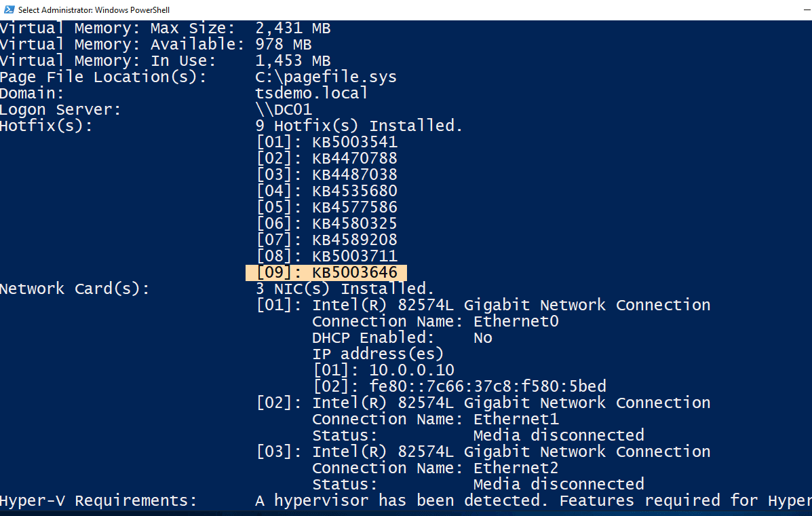Click the fe80 IPv6 address line
The width and height of the screenshot is (812, 516).
coord(488,386)
